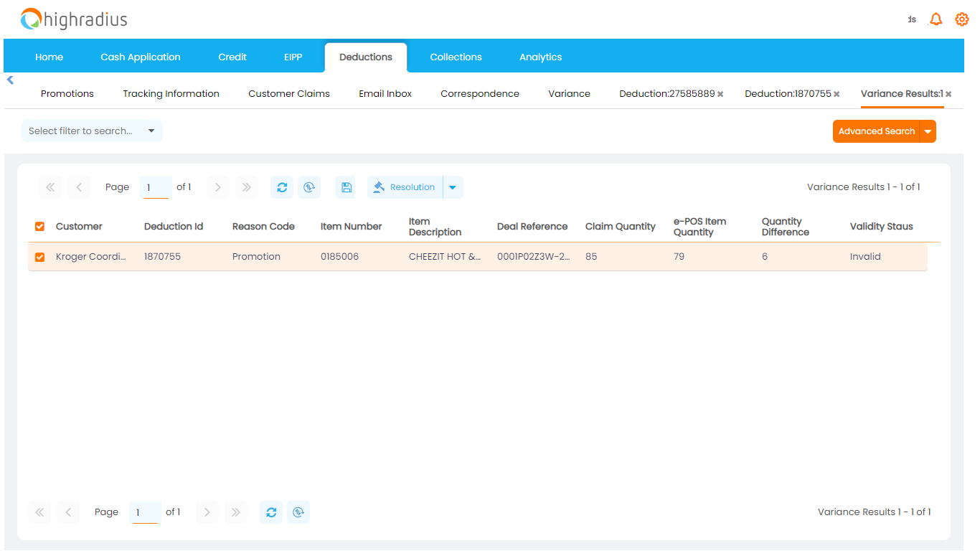This screenshot has height=551, width=980.
Task: Uncheck the select-all checkbox in header row
Action: click(x=39, y=226)
